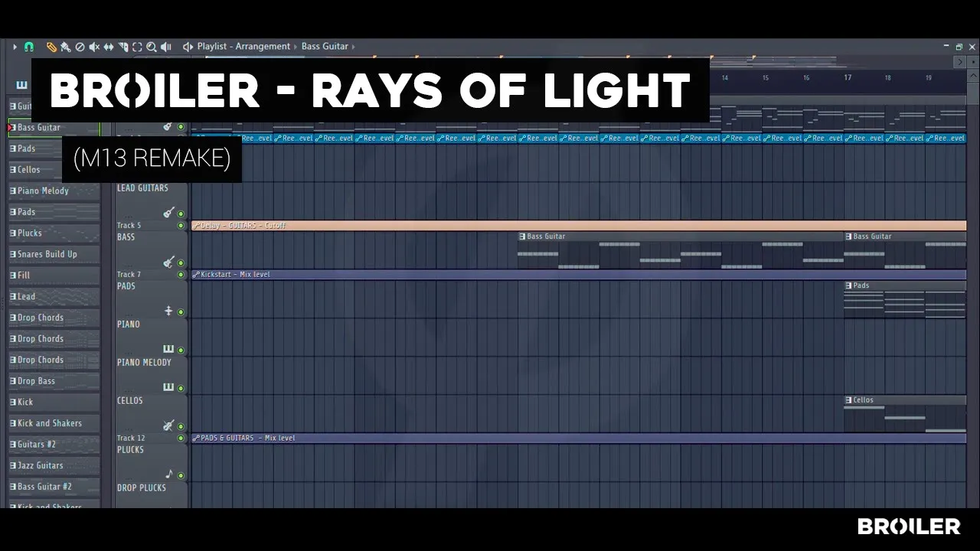The image size is (980, 551).
Task: Mute the CELLOS track
Action: click(x=181, y=427)
